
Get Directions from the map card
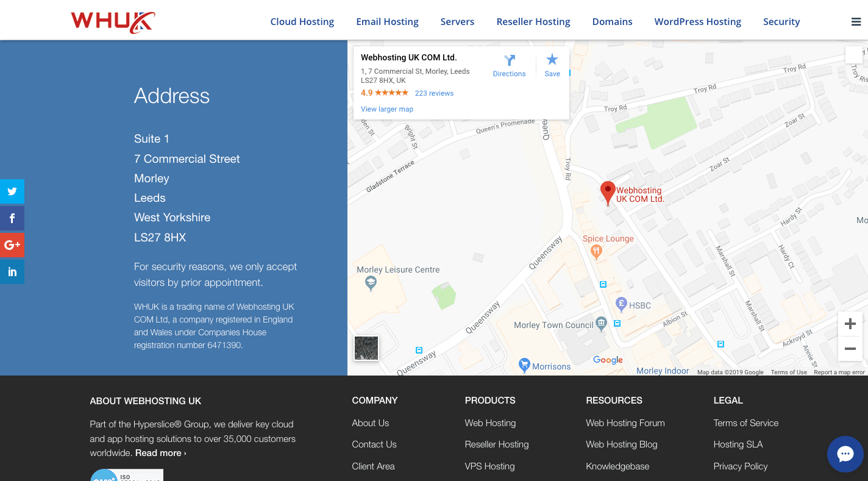tap(509, 65)
